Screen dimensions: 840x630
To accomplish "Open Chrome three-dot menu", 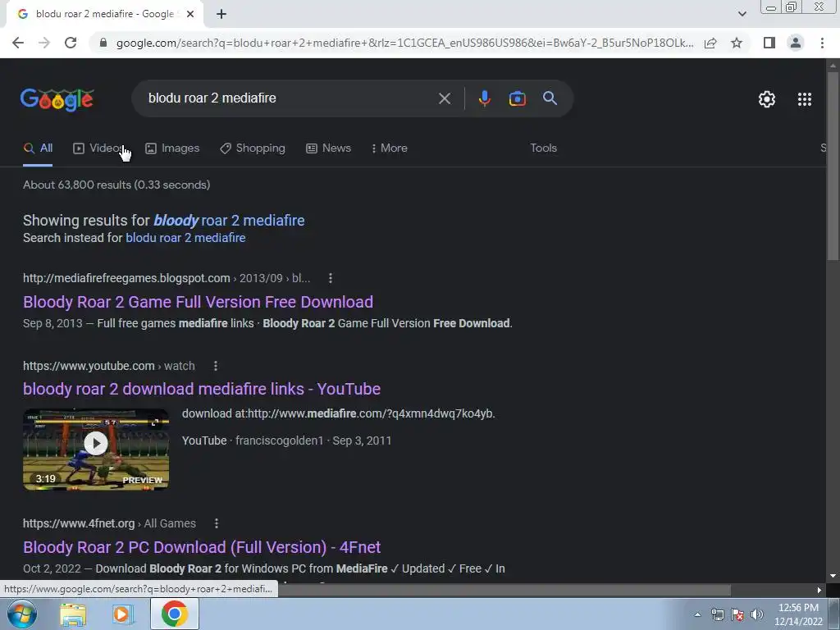I will tap(822, 43).
